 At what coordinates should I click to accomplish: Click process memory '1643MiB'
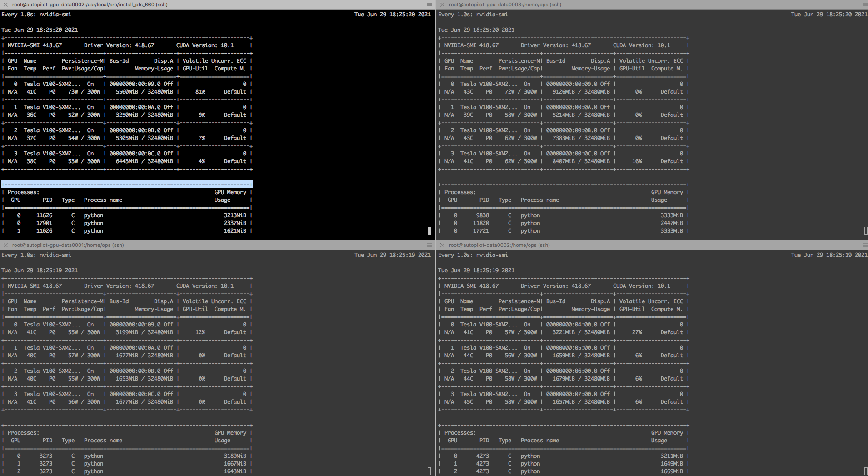235,471
